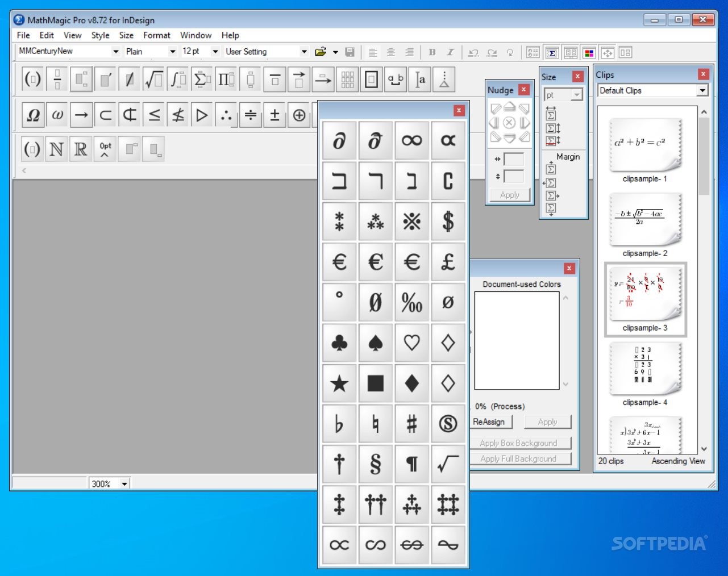The height and width of the screenshot is (576, 728).
Task: Insert the infinity symbol
Action: (411, 140)
